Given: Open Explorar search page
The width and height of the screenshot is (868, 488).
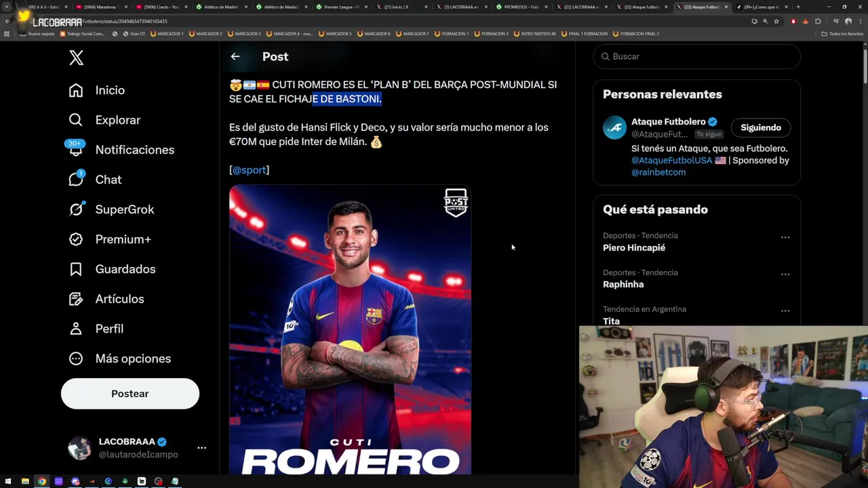Looking at the screenshot, I should pos(104,120).
